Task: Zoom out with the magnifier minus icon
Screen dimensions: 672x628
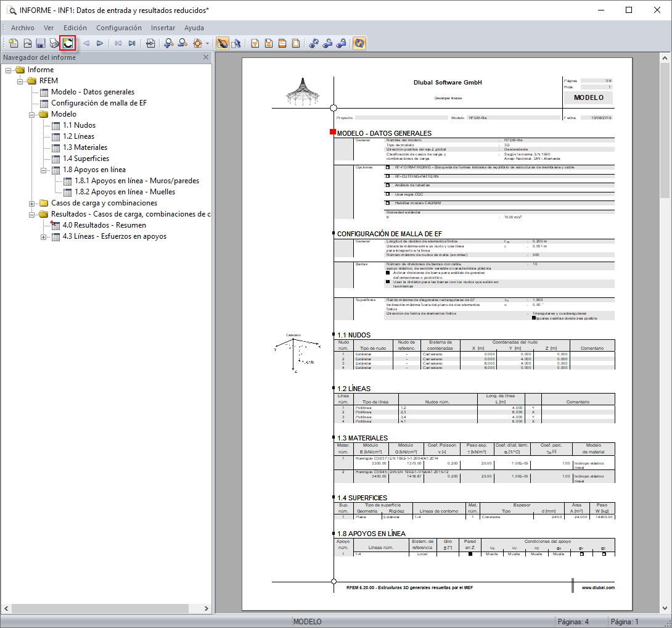Action: [x=182, y=43]
